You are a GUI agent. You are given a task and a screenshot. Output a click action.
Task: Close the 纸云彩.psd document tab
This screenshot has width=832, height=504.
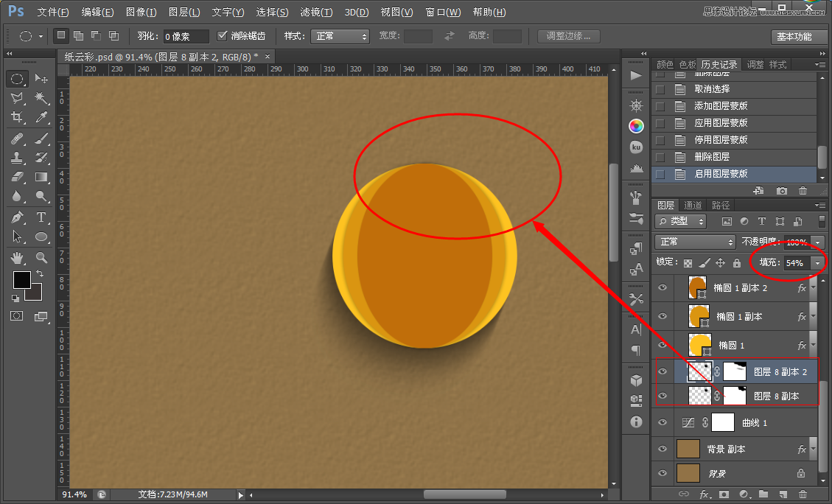click(268, 56)
